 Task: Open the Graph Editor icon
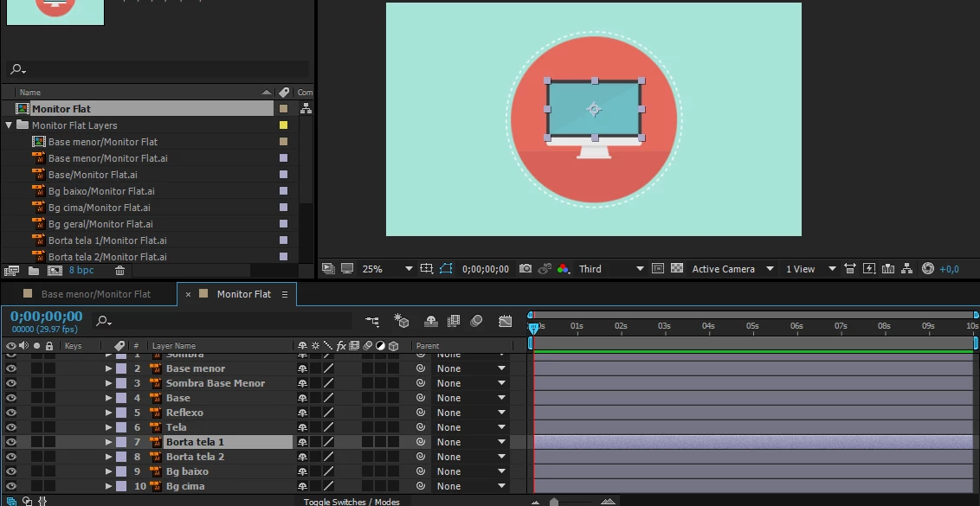click(x=505, y=321)
